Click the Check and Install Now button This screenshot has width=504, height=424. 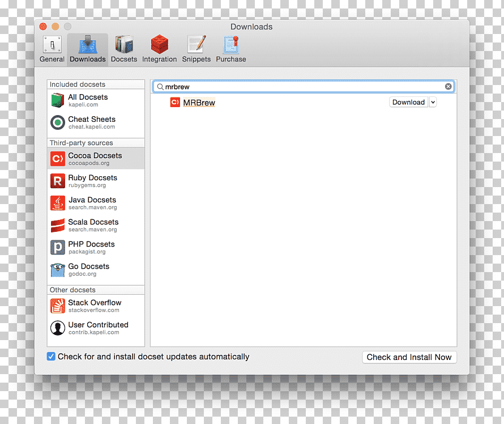point(409,357)
